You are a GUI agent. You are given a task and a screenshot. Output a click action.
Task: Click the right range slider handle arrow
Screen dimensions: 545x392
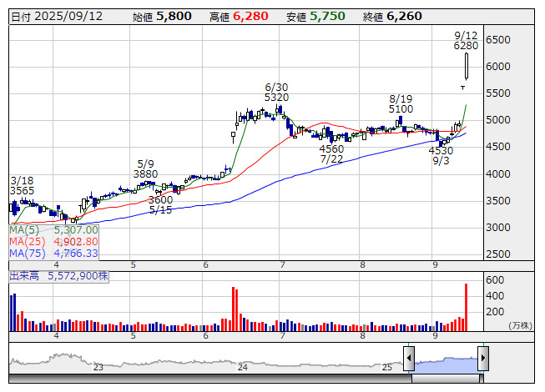(482, 359)
